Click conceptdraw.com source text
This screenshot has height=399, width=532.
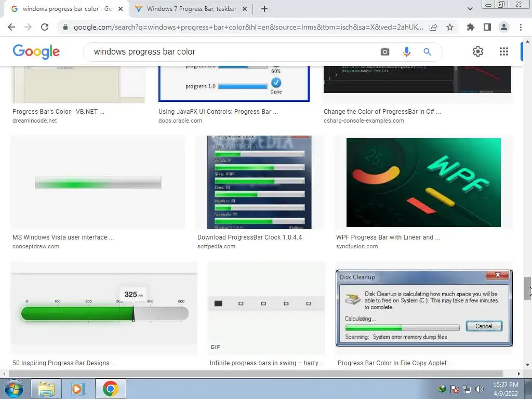36,247
